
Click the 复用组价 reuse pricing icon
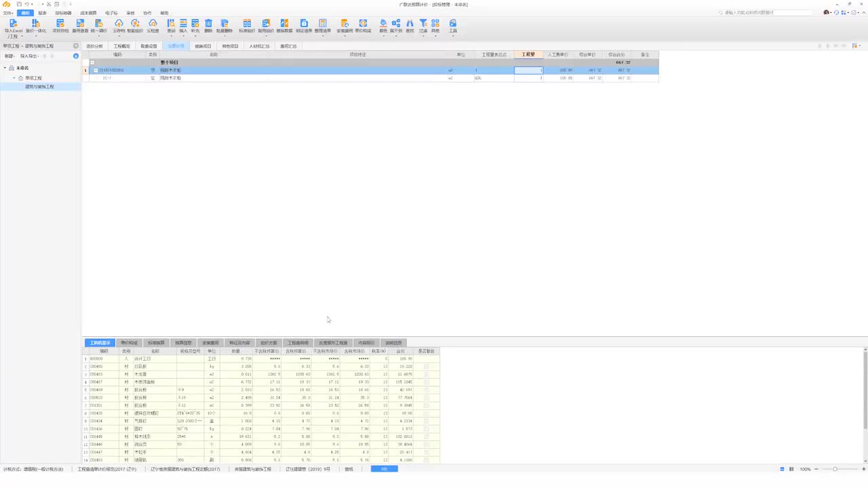tap(266, 26)
